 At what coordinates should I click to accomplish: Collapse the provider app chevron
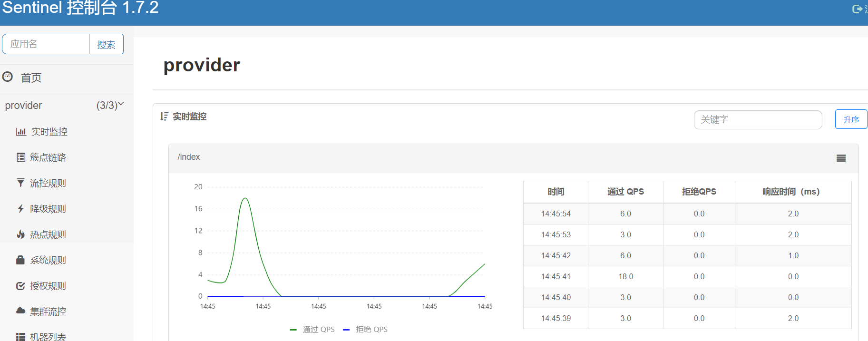click(x=121, y=104)
